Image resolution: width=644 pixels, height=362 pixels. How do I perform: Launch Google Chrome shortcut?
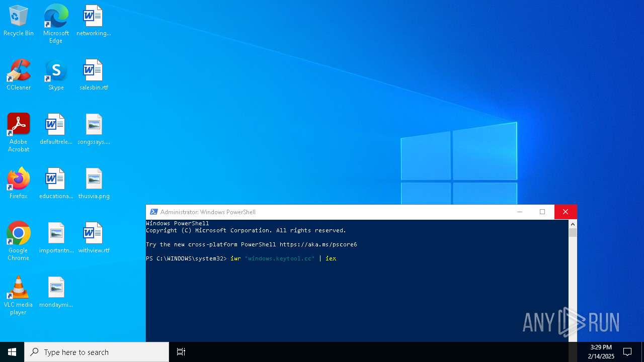coord(19,241)
